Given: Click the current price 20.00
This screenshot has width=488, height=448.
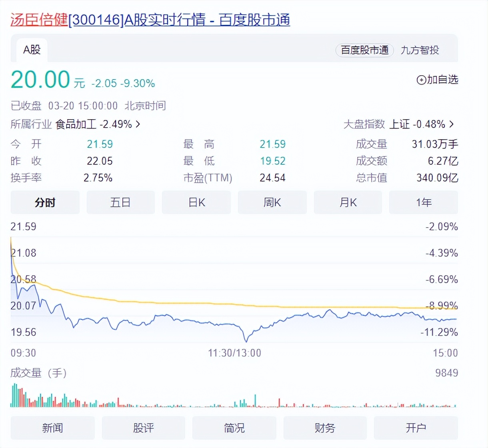Looking at the screenshot, I should (x=40, y=79).
